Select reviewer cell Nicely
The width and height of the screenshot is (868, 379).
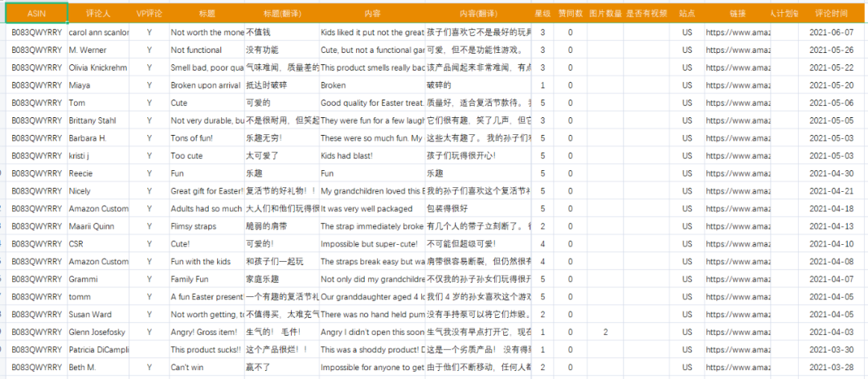pos(98,191)
